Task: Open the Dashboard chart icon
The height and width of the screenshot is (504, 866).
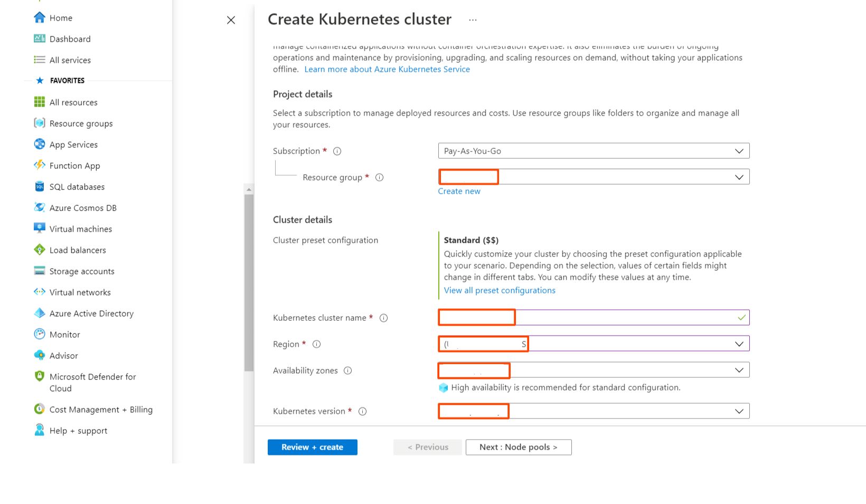Action: pyautogui.click(x=40, y=39)
